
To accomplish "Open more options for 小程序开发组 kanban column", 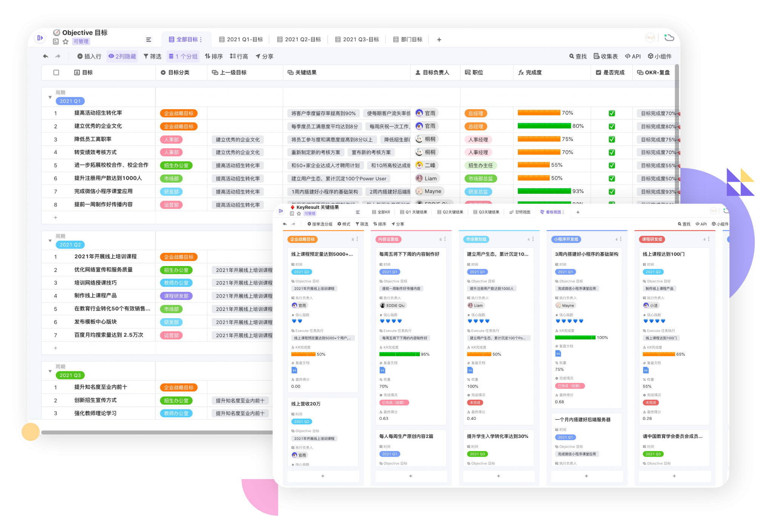I will pos(621,239).
